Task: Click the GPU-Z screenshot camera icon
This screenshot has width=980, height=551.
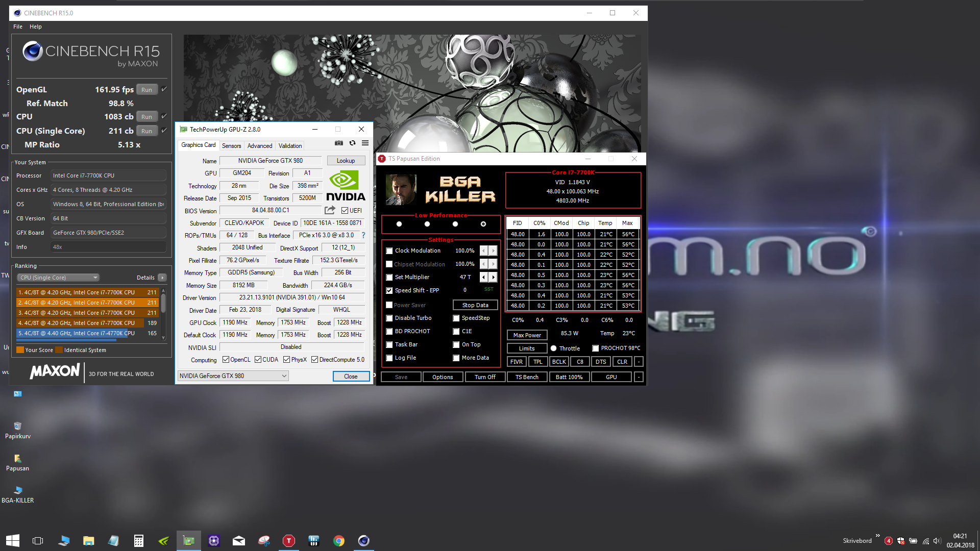Action: (338, 143)
